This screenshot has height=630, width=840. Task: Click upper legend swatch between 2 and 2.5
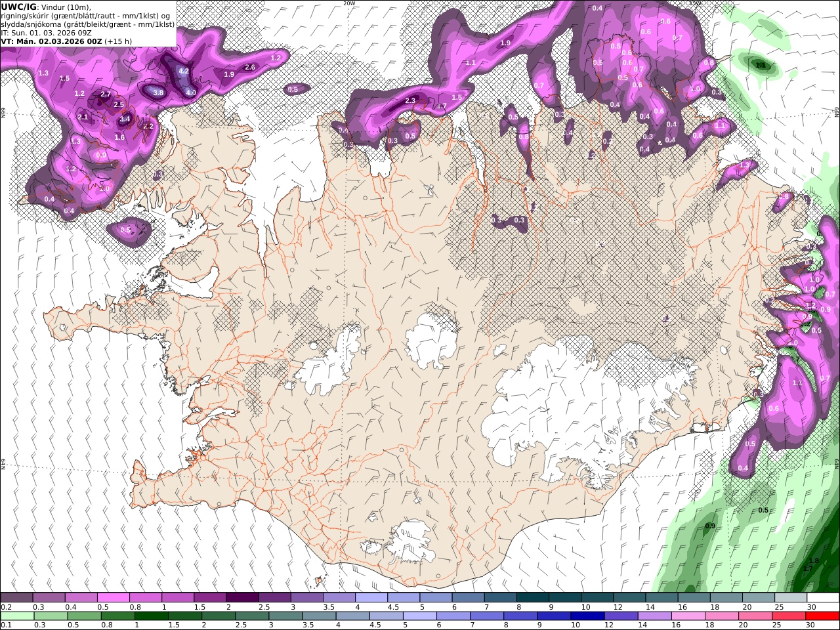tap(242, 597)
